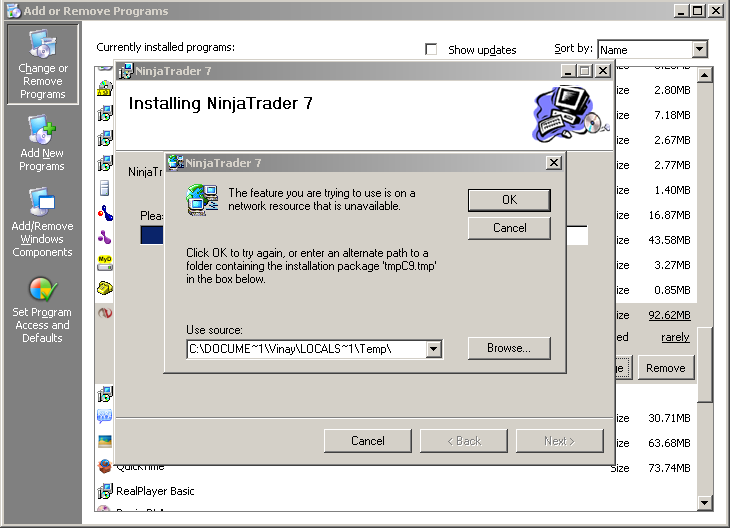
Task: Expand the Use source path dropdown
Action: coord(433,349)
